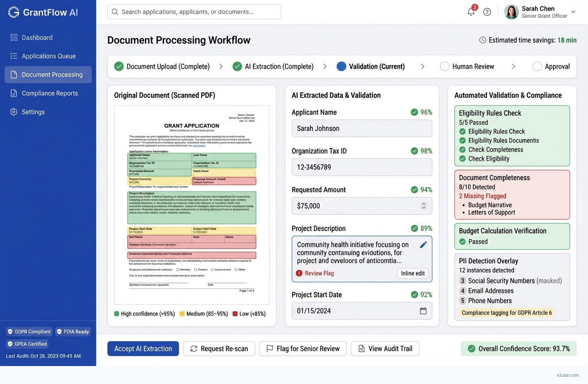Screen dimensions: 588x384
Task: Click the clock icon beside estimated time savings
Action: [483, 40]
